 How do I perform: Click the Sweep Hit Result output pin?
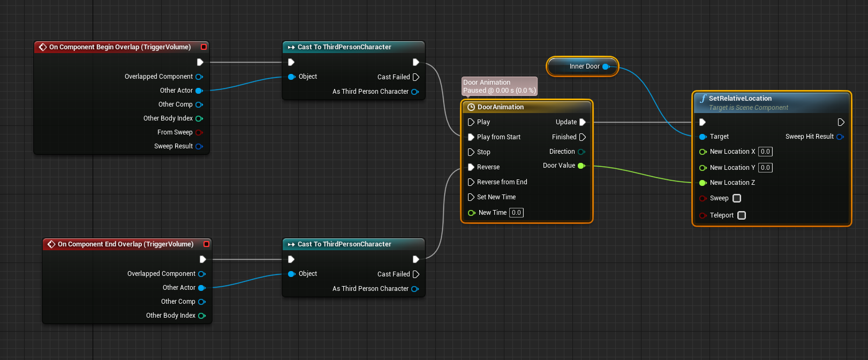[840, 137]
